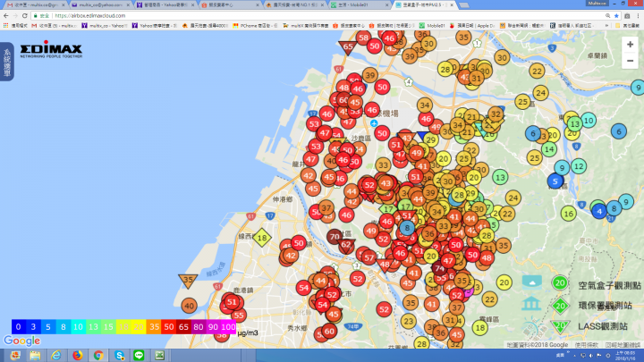Open the other bookmarks folder
The image size is (644, 362).
click(627, 25)
